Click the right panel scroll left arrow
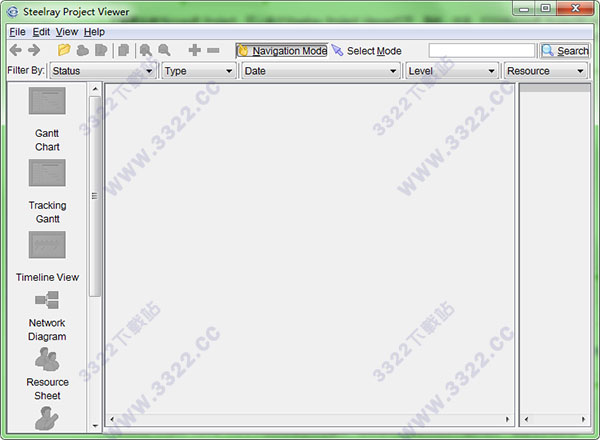The height and width of the screenshot is (440, 600). pyautogui.click(x=526, y=419)
